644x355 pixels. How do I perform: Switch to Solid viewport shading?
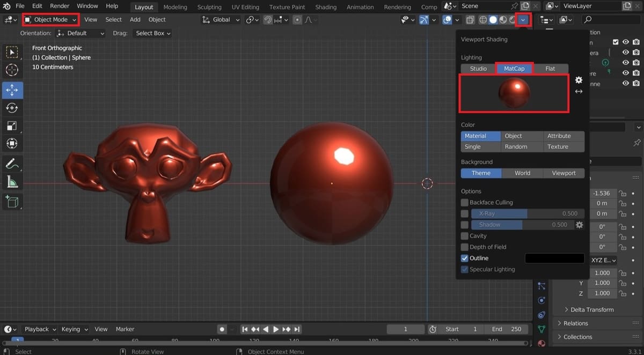click(493, 20)
